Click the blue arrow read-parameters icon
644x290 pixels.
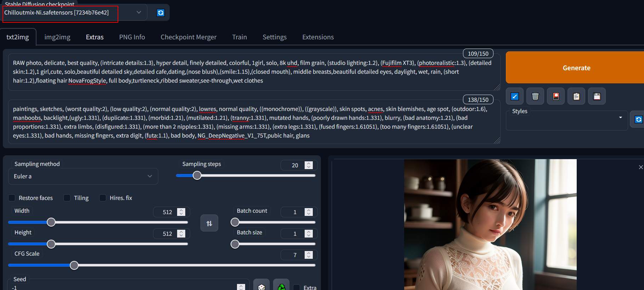515,96
